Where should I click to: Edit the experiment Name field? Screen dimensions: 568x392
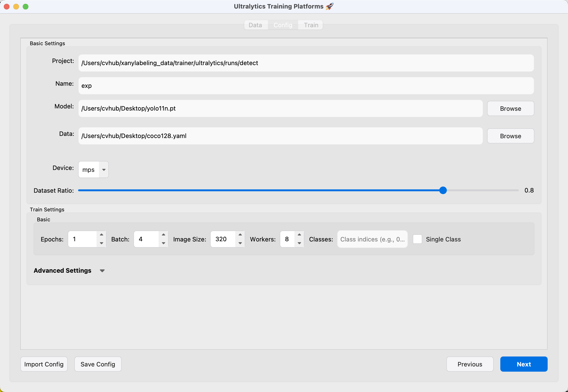(306, 86)
